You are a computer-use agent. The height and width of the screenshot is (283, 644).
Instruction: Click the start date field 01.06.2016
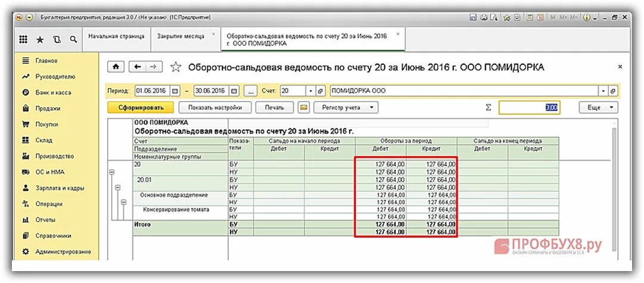click(x=153, y=91)
